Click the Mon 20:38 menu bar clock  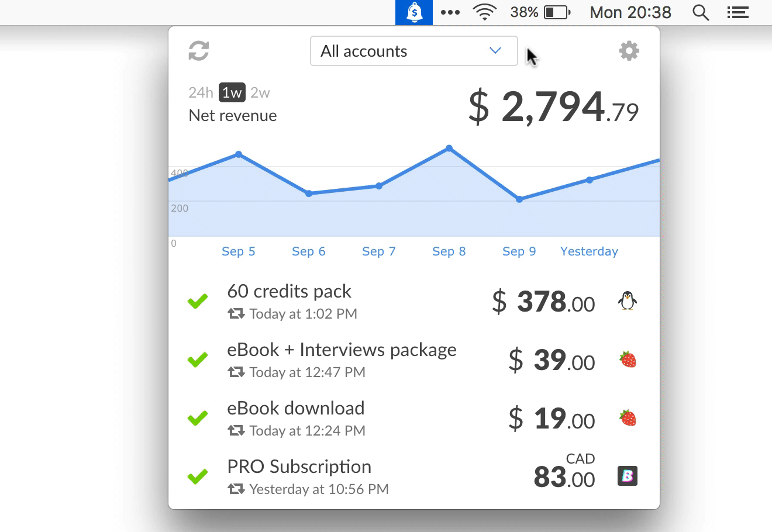tap(630, 12)
